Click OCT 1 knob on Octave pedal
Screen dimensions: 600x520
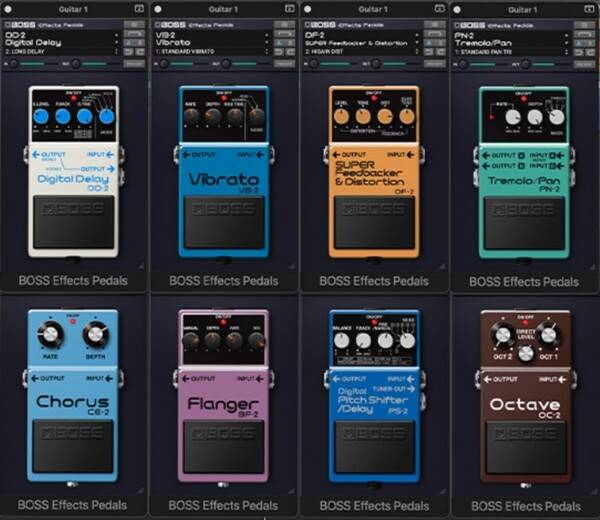[x=548, y=335]
